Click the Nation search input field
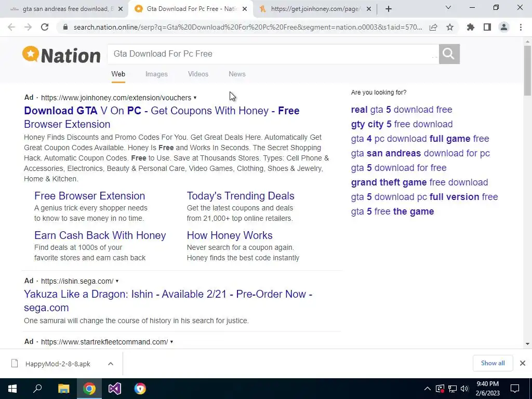This screenshot has height=399, width=532. 273,54
